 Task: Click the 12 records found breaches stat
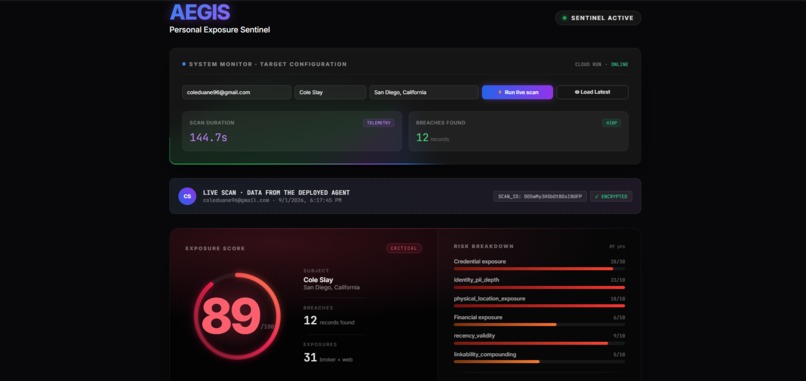(328, 321)
